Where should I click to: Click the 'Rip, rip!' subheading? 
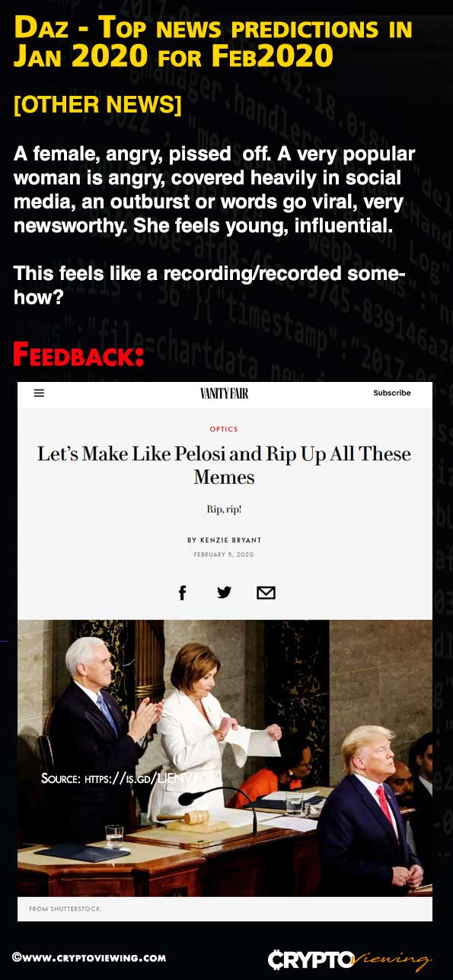pos(224,509)
